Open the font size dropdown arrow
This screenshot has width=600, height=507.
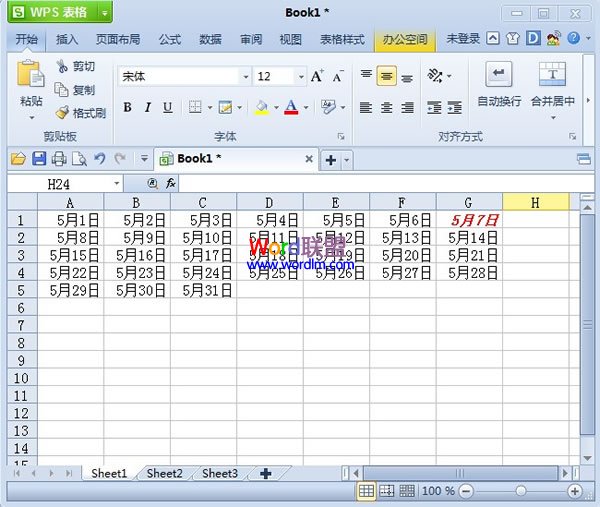pos(300,77)
